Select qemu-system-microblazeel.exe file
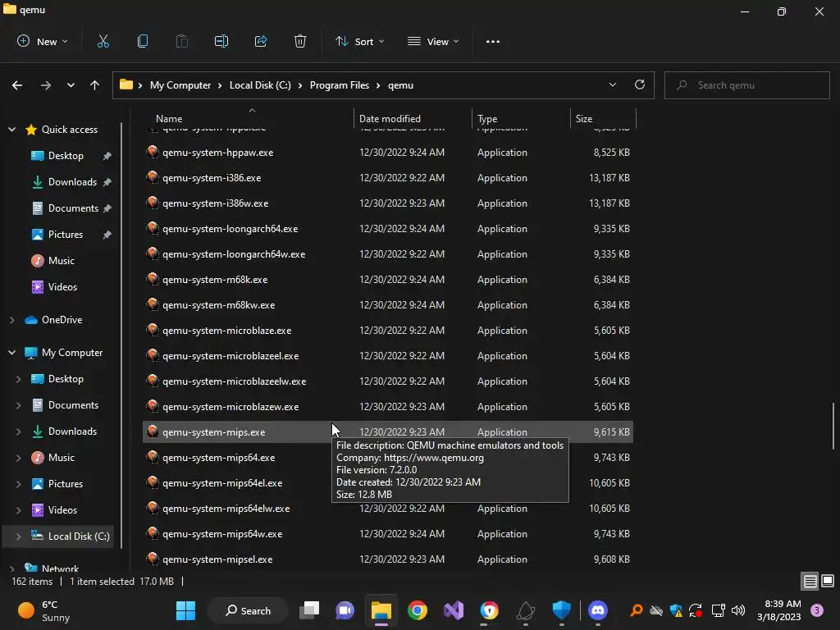 pyautogui.click(x=388, y=356)
